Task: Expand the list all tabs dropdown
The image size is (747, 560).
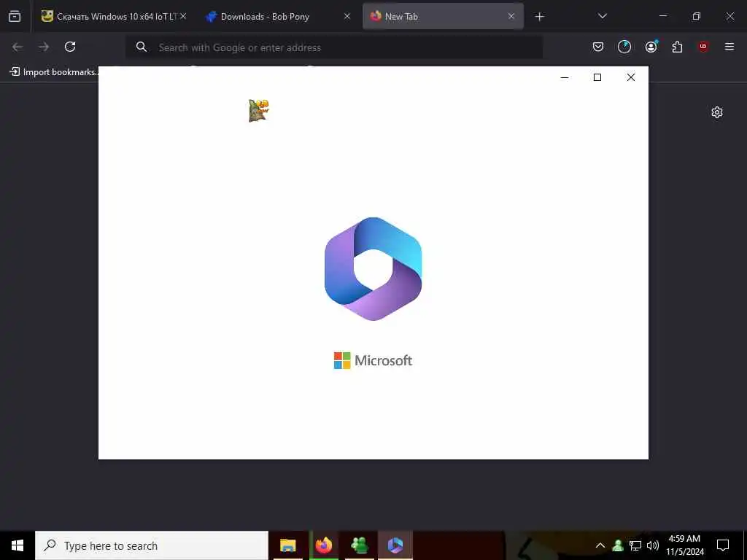Action: 602,16
